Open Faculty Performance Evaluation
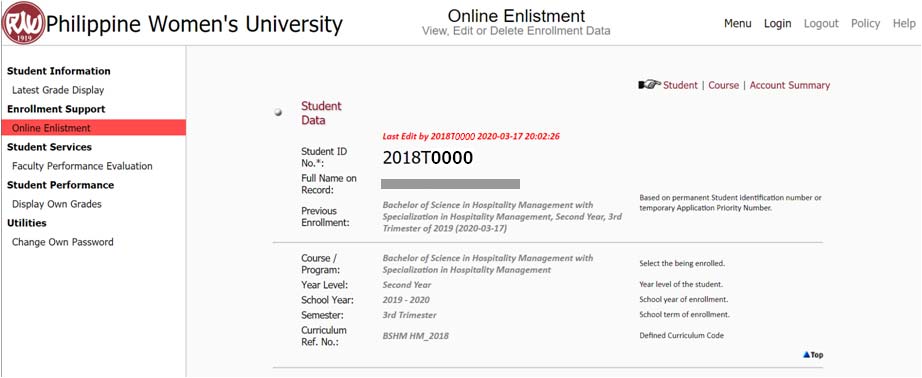This screenshot has height=378, width=922. [x=82, y=166]
